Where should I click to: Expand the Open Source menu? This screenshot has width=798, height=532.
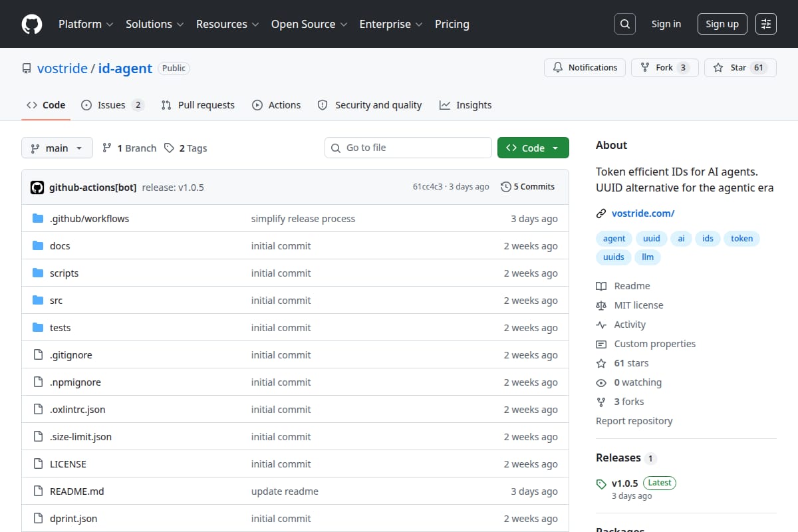(x=309, y=24)
